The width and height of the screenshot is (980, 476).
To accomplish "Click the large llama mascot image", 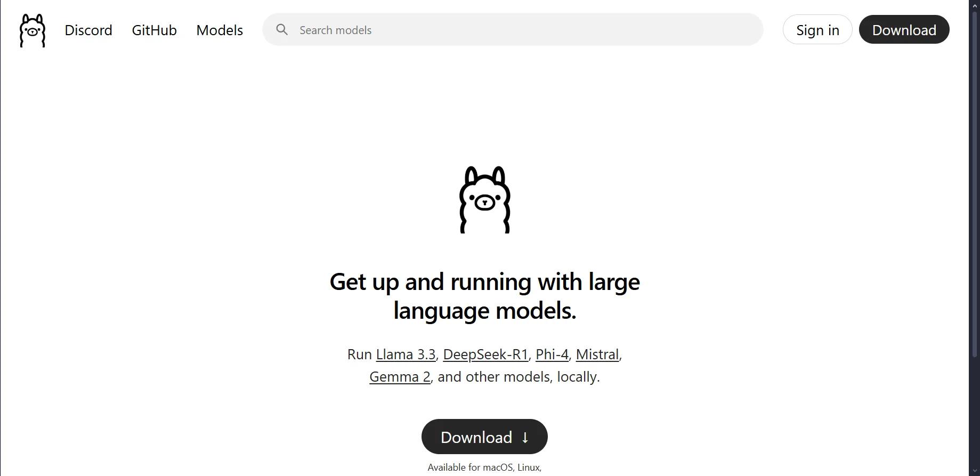I will pyautogui.click(x=484, y=200).
